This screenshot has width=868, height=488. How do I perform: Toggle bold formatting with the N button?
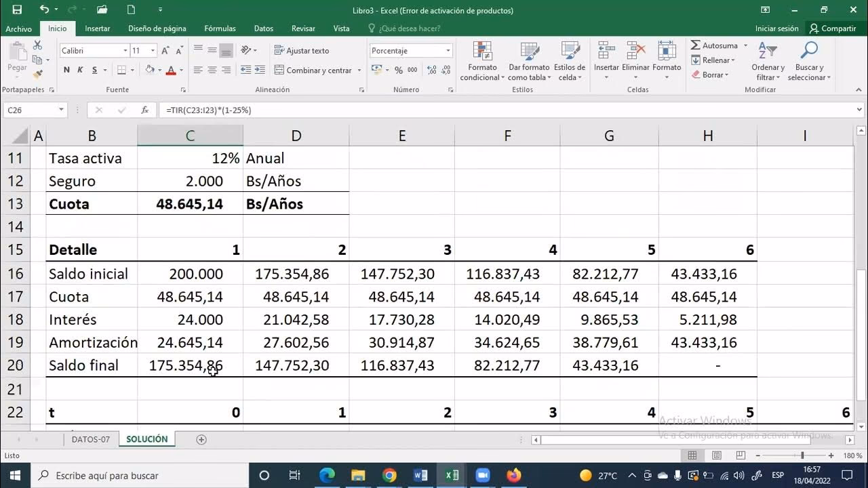66,70
